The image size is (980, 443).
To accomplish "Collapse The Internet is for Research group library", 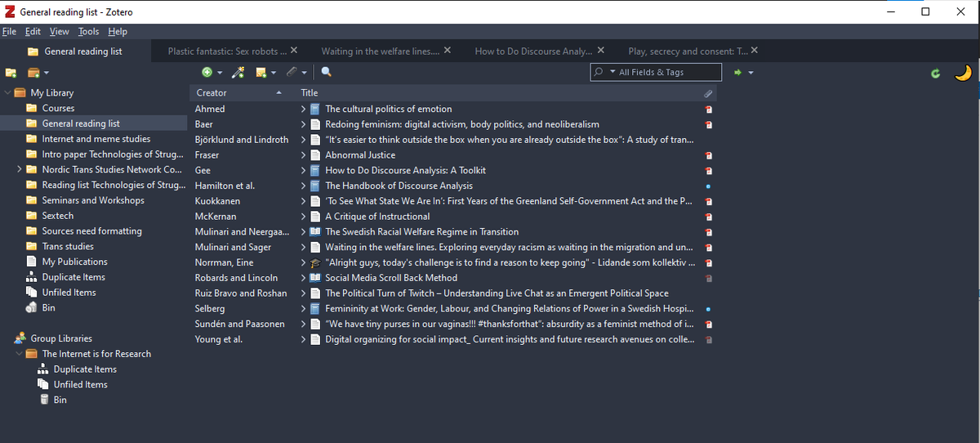I will tap(19, 354).
